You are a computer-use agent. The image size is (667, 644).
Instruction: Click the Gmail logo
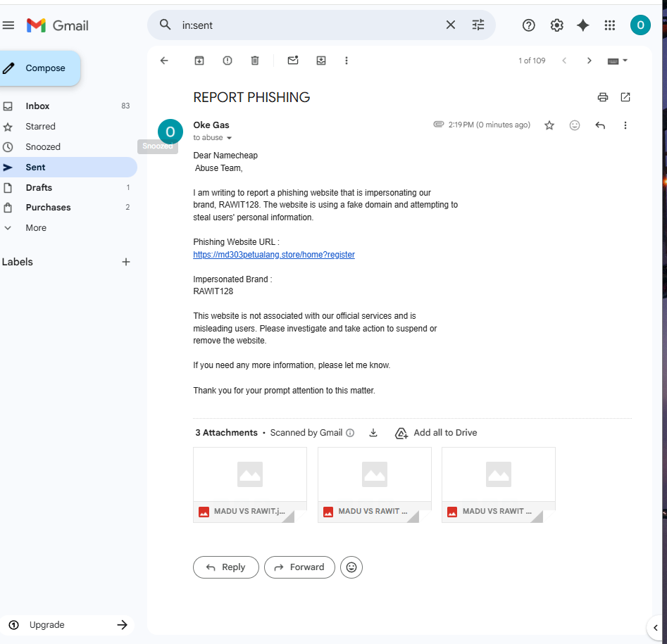[58, 25]
